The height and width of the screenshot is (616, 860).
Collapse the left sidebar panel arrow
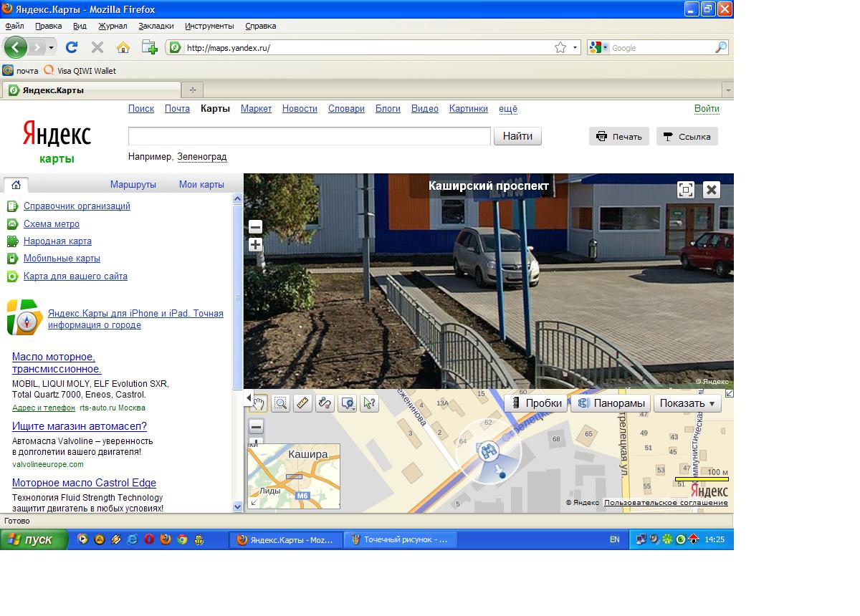pos(249,398)
